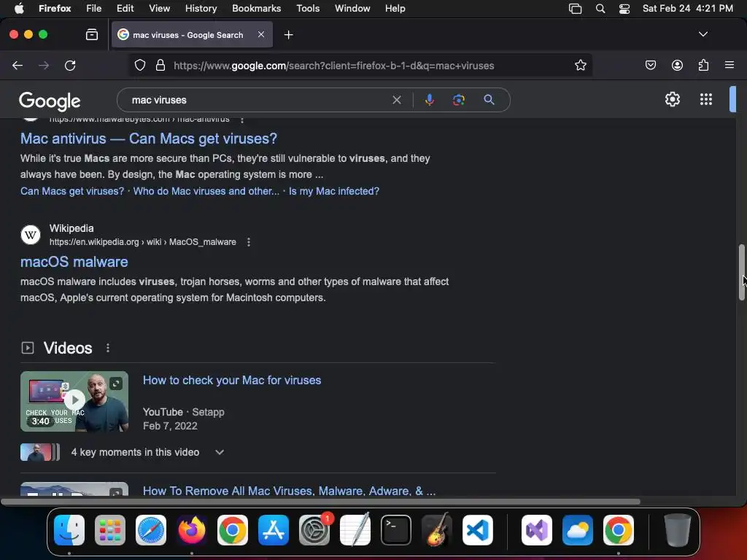This screenshot has height=560, width=747.
Task: Open Firefox from the Dock
Action: pyautogui.click(x=192, y=530)
